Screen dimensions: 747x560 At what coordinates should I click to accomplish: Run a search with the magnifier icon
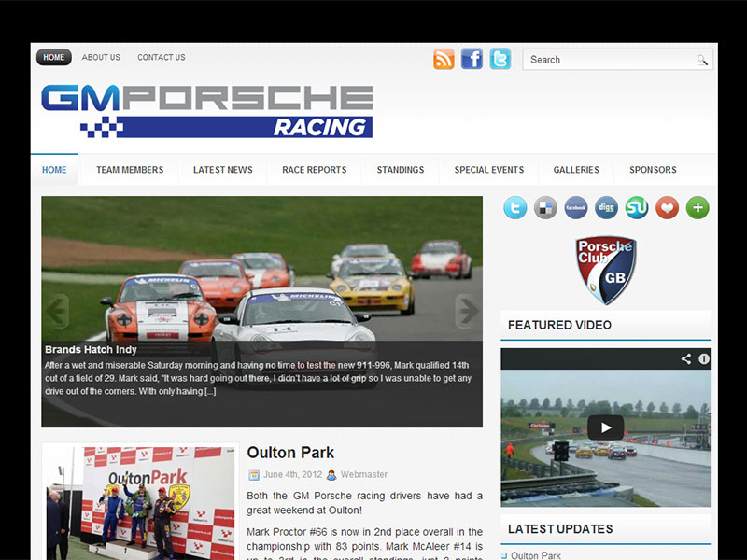pyautogui.click(x=703, y=60)
